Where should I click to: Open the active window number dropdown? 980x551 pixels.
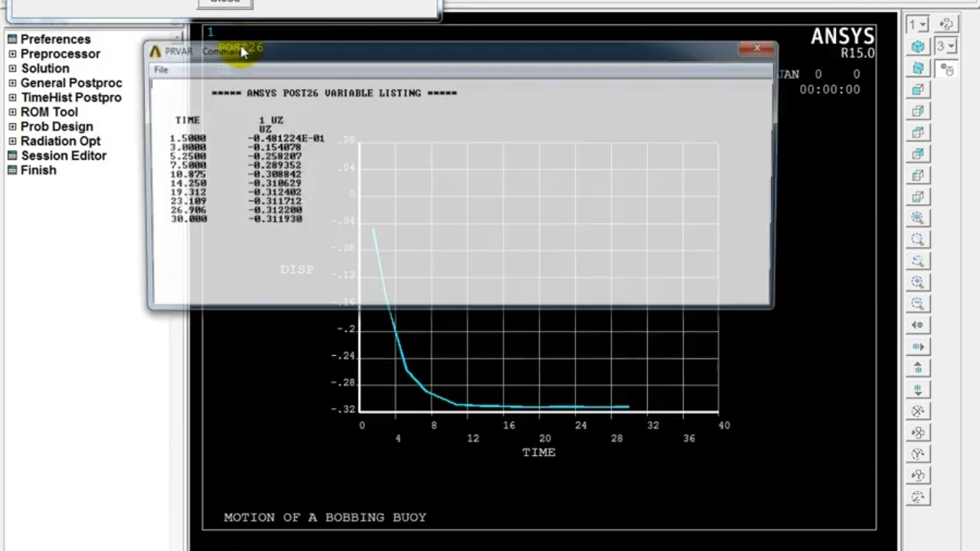point(918,24)
